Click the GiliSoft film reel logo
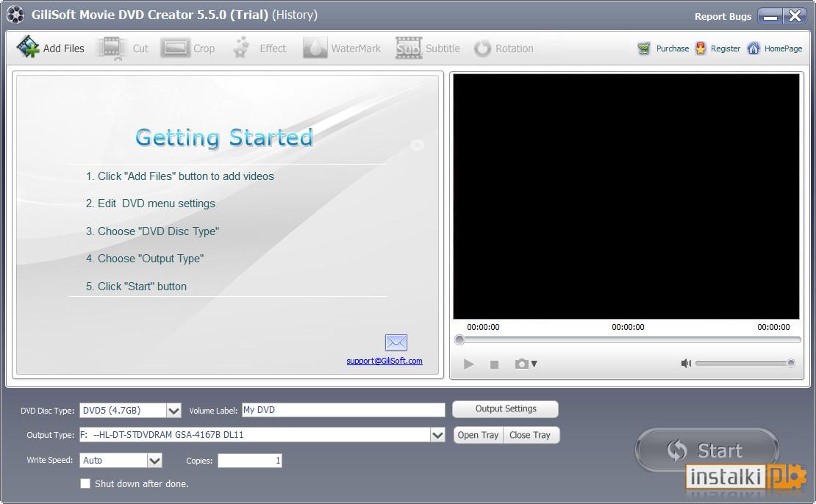The image size is (816, 504). click(x=15, y=15)
